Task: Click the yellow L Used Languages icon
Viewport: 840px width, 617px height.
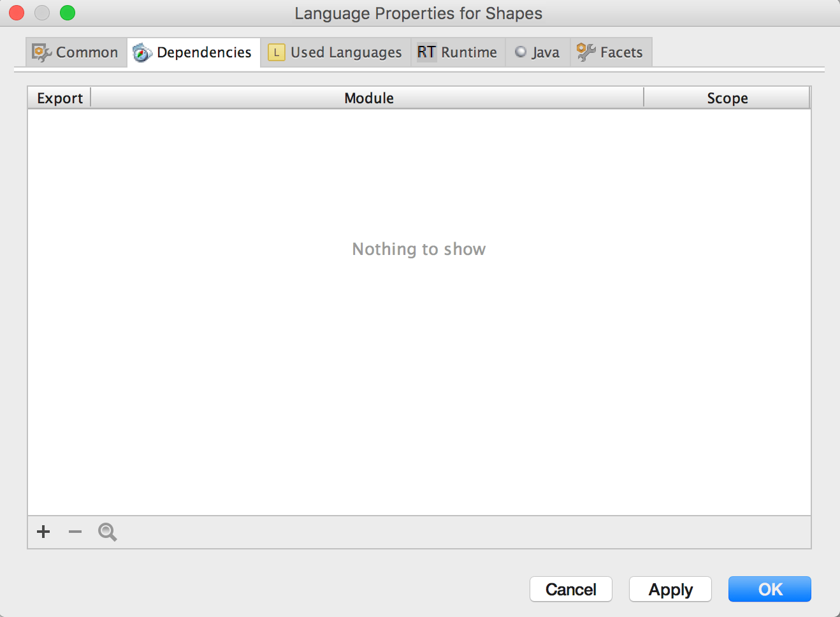Action: 277,52
